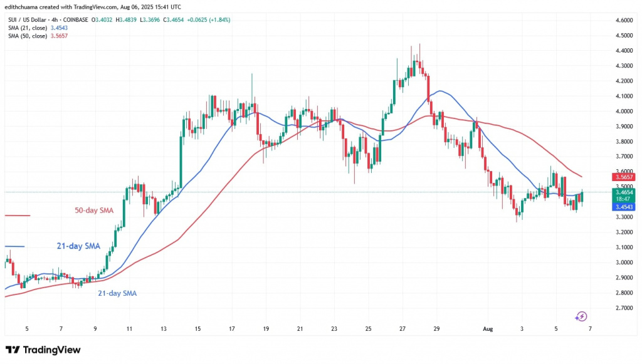Click the TradingView logo at bottom left
The image size is (642, 364).
pyautogui.click(x=43, y=350)
